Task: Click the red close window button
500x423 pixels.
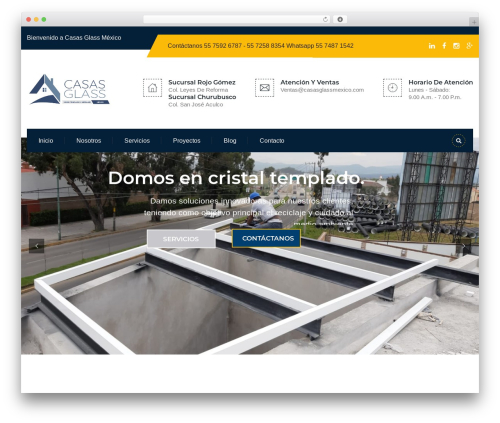Action: pos(29,20)
